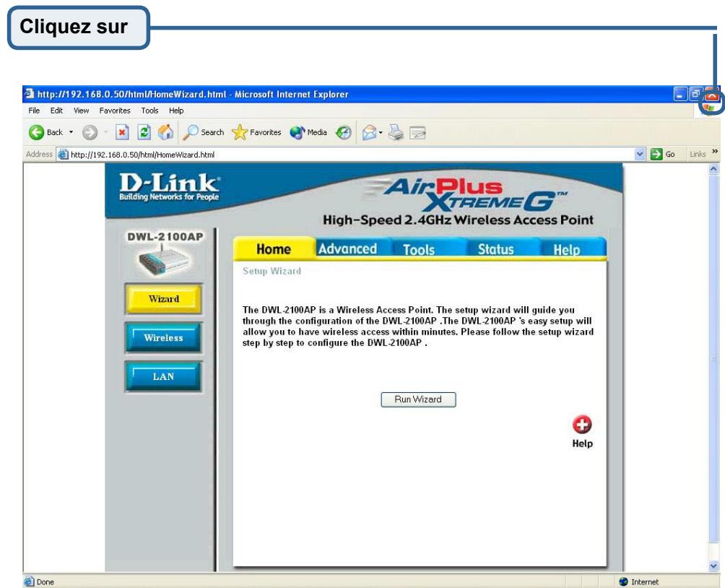Viewport: 725px width, 588px height.
Task: Go back with the Back arrow icon
Action: click(37, 133)
